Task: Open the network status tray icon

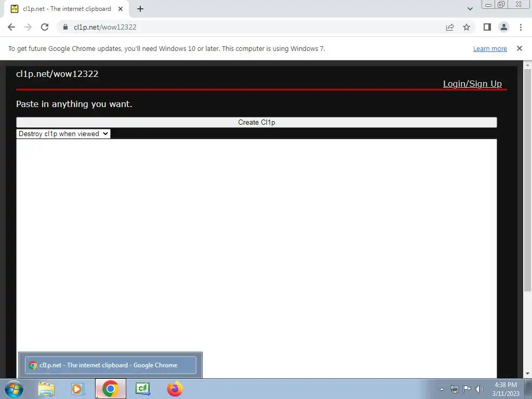Action: (x=454, y=389)
